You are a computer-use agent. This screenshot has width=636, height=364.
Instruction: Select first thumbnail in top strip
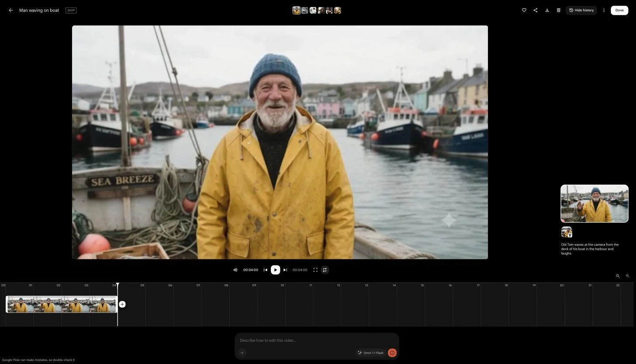coord(296,10)
